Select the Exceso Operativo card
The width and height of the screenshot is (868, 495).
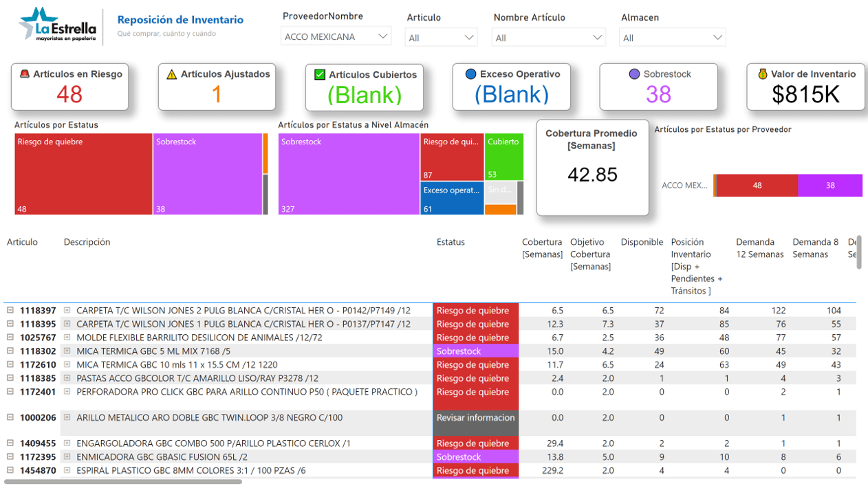511,87
